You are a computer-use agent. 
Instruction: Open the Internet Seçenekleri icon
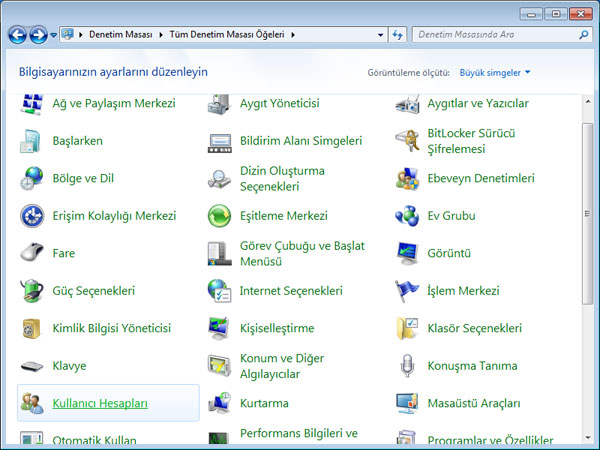[x=219, y=291]
